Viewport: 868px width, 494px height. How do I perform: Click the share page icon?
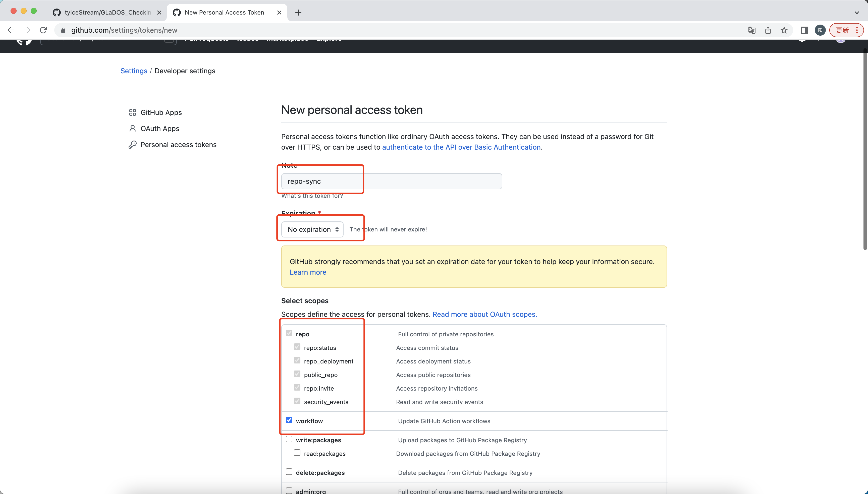click(768, 30)
